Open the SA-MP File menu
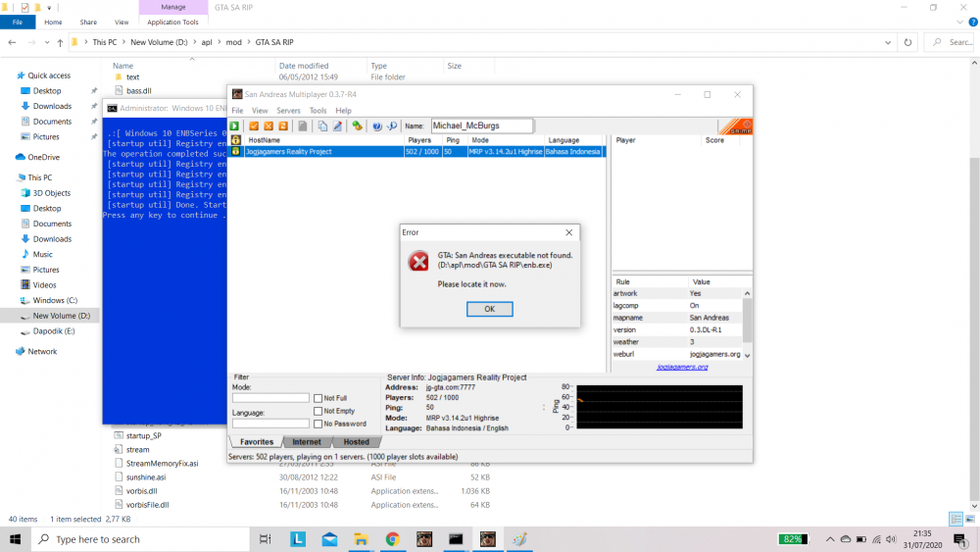980x552 pixels. click(237, 111)
